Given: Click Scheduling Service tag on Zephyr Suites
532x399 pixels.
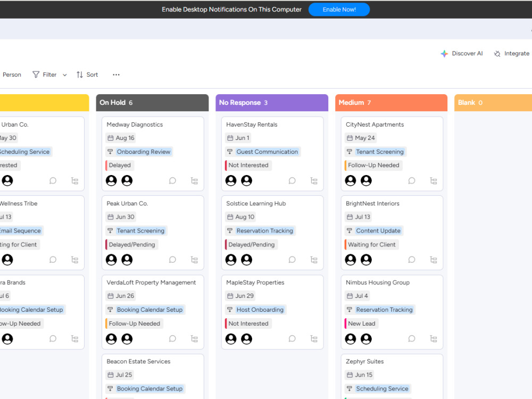Looking at the screenshot, I should point(382,388).
